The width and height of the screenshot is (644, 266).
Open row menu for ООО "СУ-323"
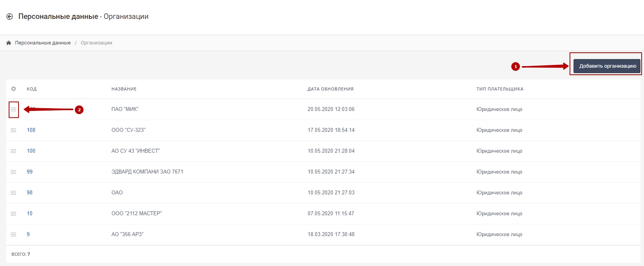[x=13, y=130]
